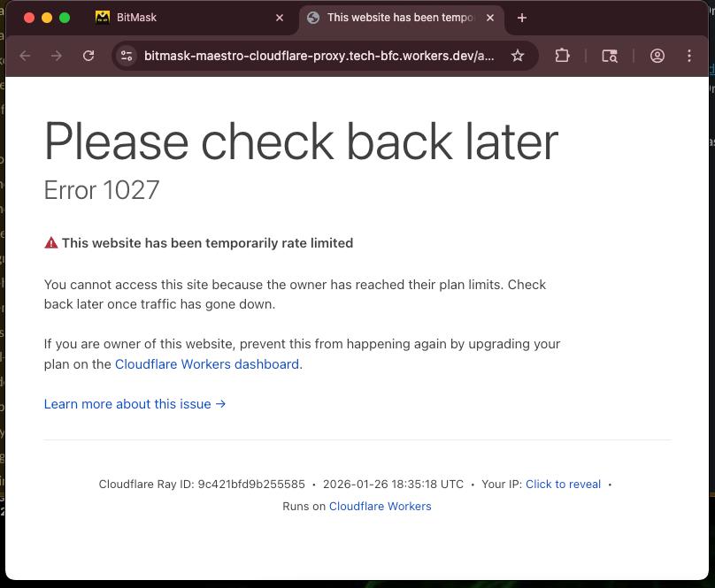This screenshot has width=715, height=588.
Task: Open the tab search icon in toolbar
Action: [x=610, y=56]
